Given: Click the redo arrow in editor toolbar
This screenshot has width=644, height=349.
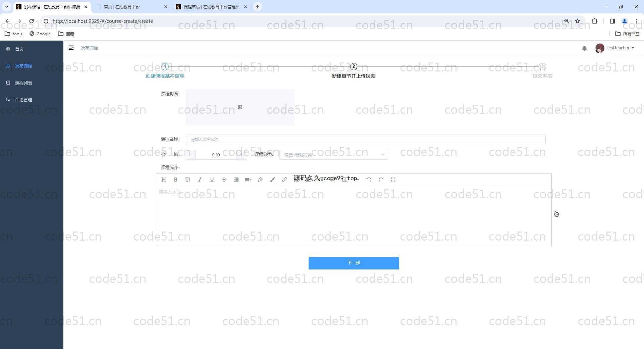Looking at the screenshot, I should [381, 180].
